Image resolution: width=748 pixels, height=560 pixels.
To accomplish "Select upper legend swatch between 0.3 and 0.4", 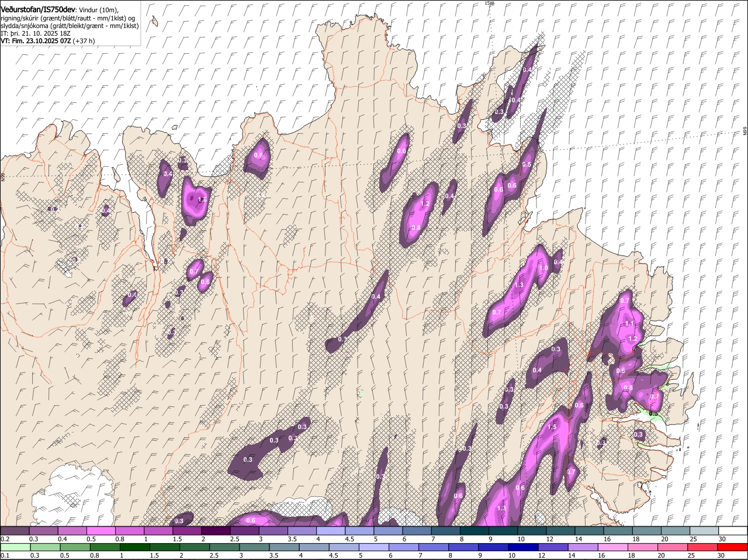I will pyautogui.click(x=43, y=530).
